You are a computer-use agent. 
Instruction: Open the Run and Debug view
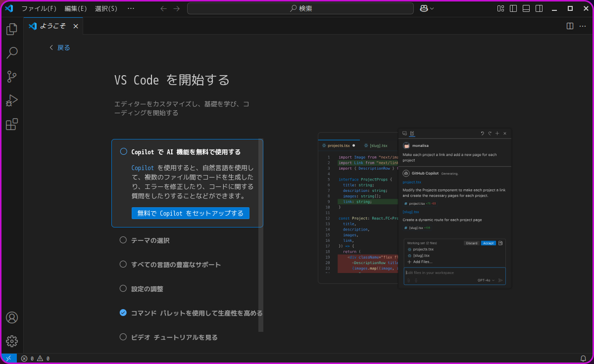click(x=12, y=100)
